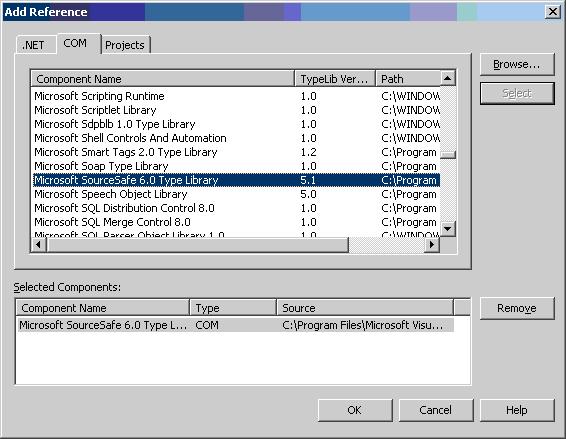The width and height of the screenshot is (566, 439).
Task: Click C:\Program Files\Microsoft Visu... source cell
Action: [362, 325]
